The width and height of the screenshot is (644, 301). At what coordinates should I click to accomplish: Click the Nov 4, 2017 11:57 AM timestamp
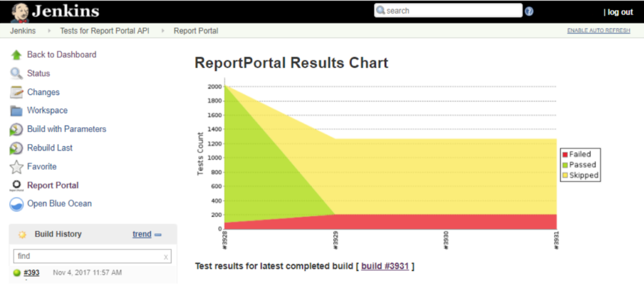[87, 273]
